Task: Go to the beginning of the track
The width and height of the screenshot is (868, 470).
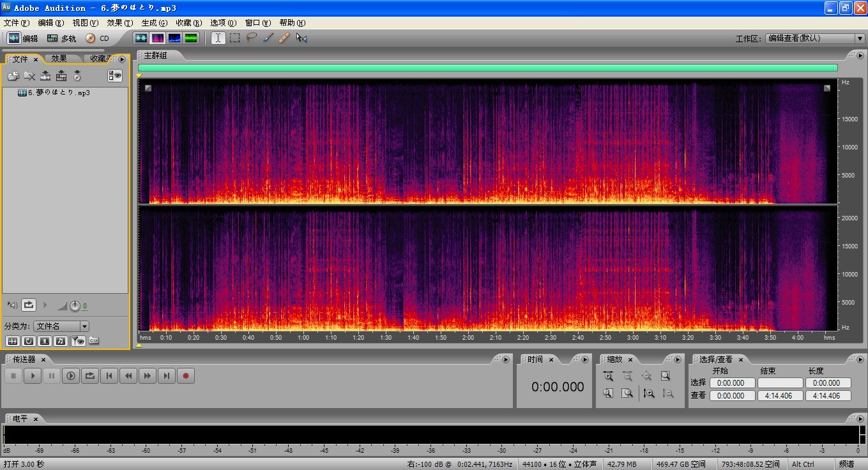Action: [109, 376]
